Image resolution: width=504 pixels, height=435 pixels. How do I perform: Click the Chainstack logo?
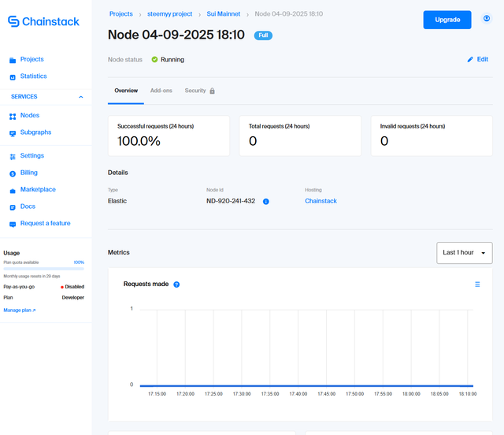(x=43, y=21)
